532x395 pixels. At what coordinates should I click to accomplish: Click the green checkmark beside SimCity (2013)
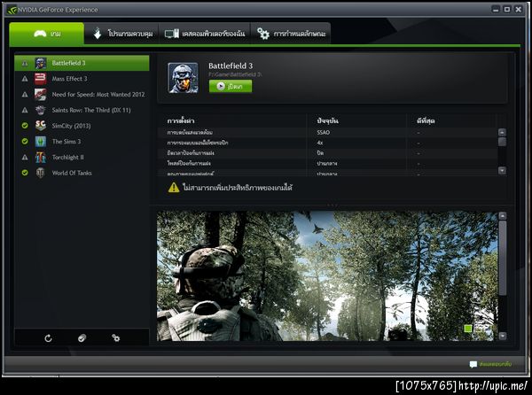(x=25, y=126)
